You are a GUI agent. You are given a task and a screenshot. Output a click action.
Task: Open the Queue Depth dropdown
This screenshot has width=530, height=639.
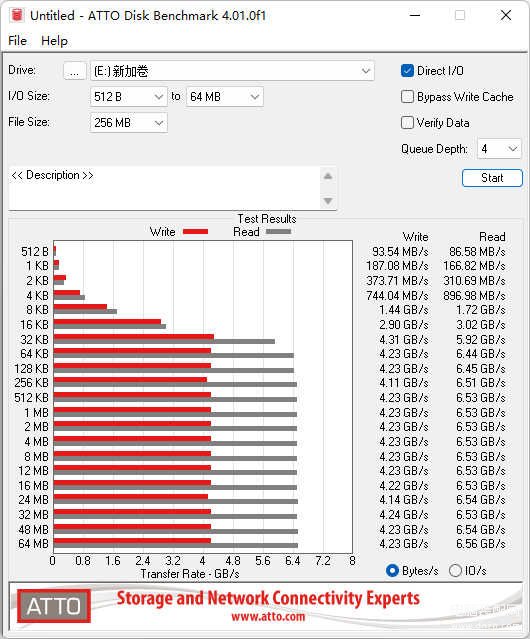(x=499, y=149)
